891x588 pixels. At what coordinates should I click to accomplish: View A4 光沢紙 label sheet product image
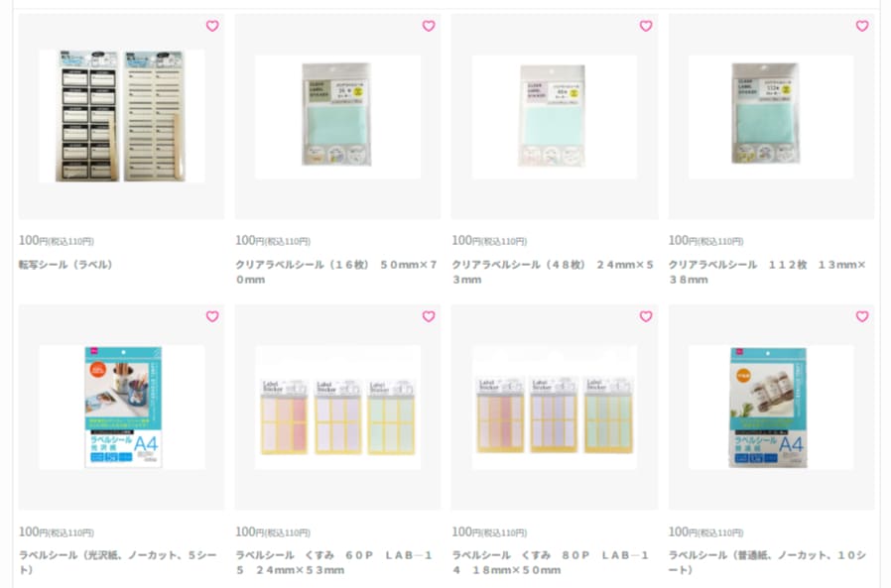tap(122, 407)
